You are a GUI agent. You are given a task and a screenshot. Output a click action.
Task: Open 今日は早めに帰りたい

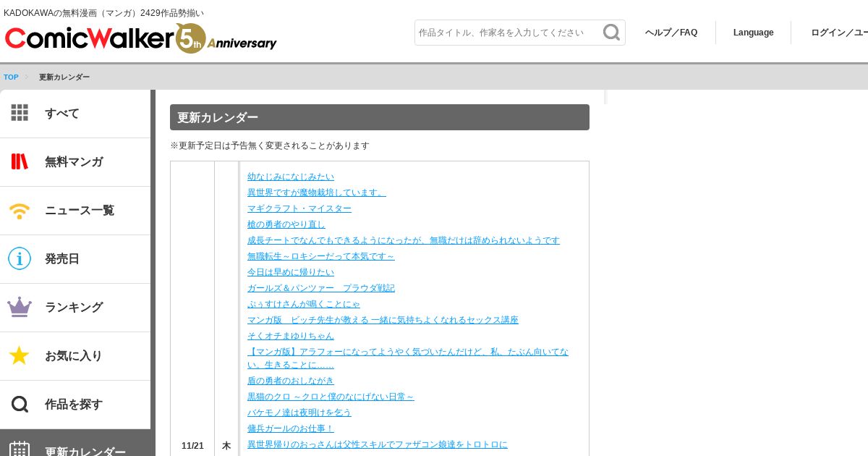[291, 272]
